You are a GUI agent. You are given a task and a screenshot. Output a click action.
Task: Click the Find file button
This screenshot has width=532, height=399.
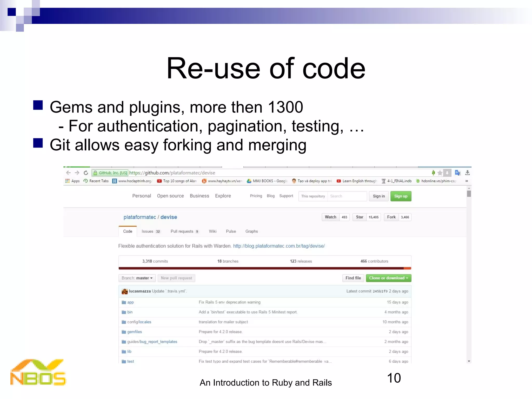click(353, 278)
